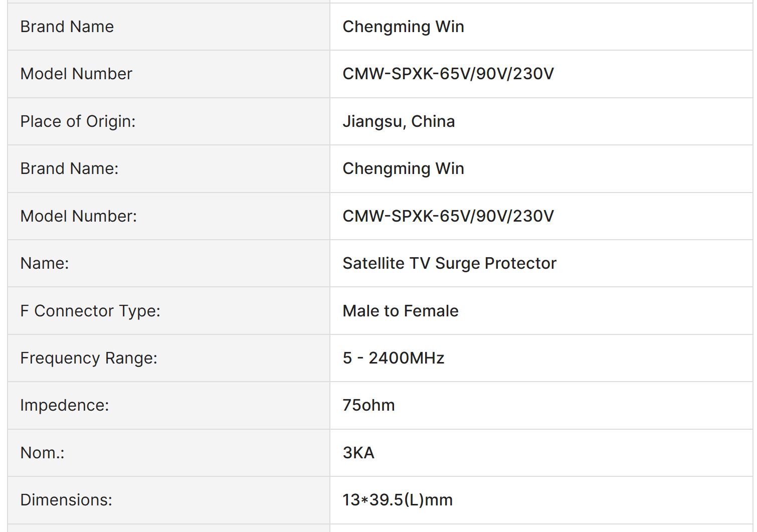
Task: Select the 75ohm value
Action: 368,405
